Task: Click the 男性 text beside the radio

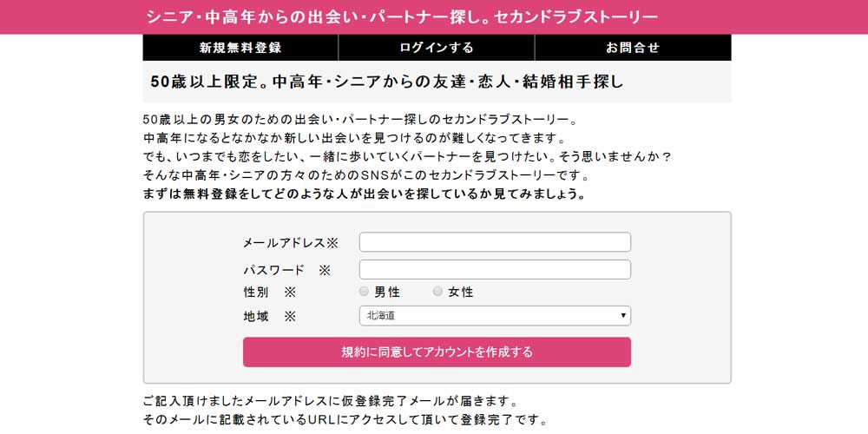Action: 387,293
